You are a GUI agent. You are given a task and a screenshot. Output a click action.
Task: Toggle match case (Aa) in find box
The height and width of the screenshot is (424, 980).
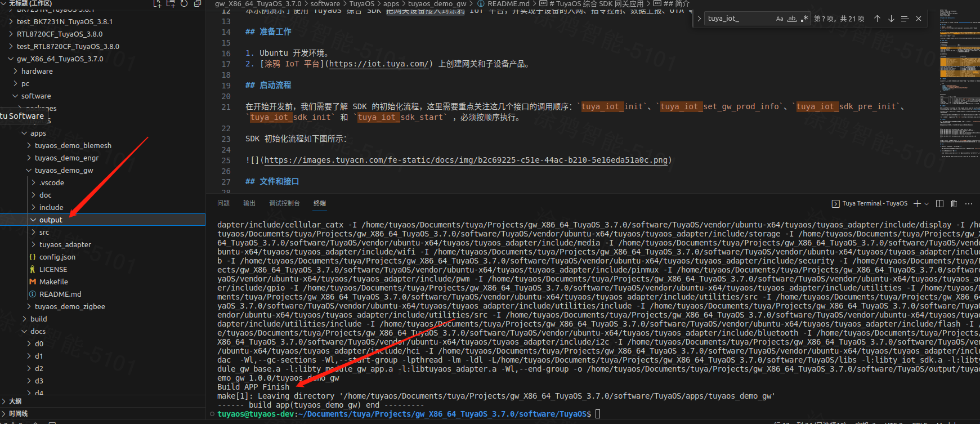tap(780, 19)
